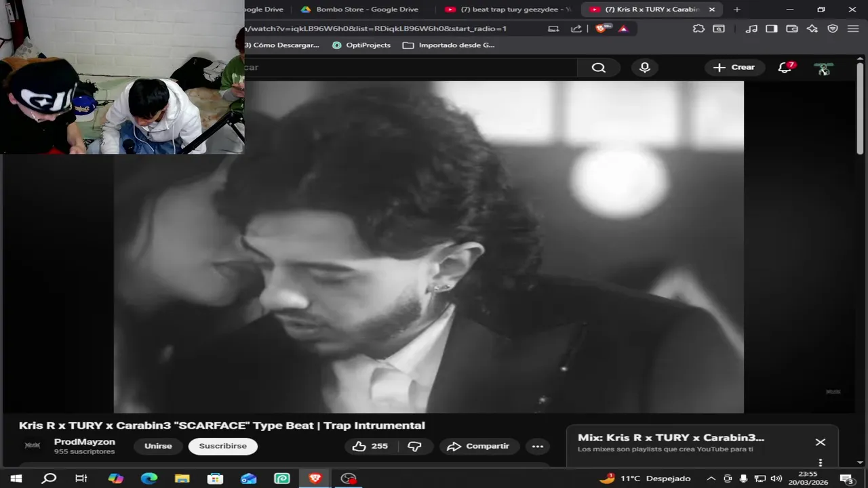This screenshot has height=488, width=868.
Task: Open the network tray icon
Action: point(760,479)
